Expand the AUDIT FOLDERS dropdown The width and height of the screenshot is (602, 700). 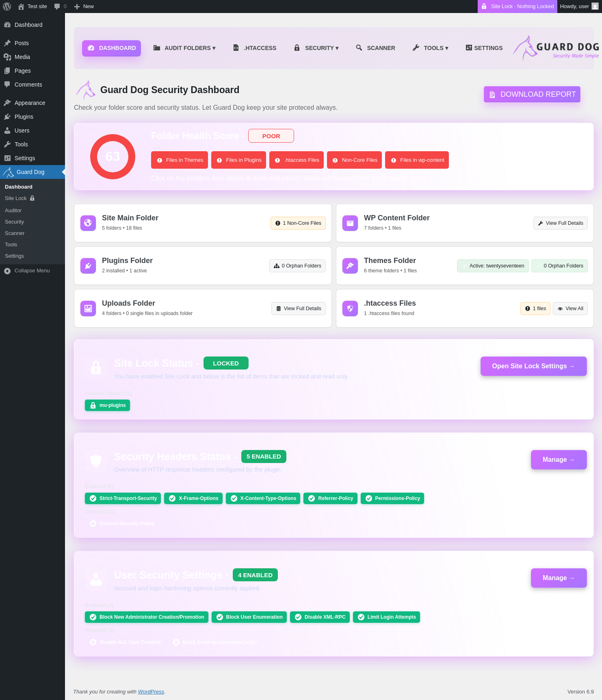click(184, 48)
